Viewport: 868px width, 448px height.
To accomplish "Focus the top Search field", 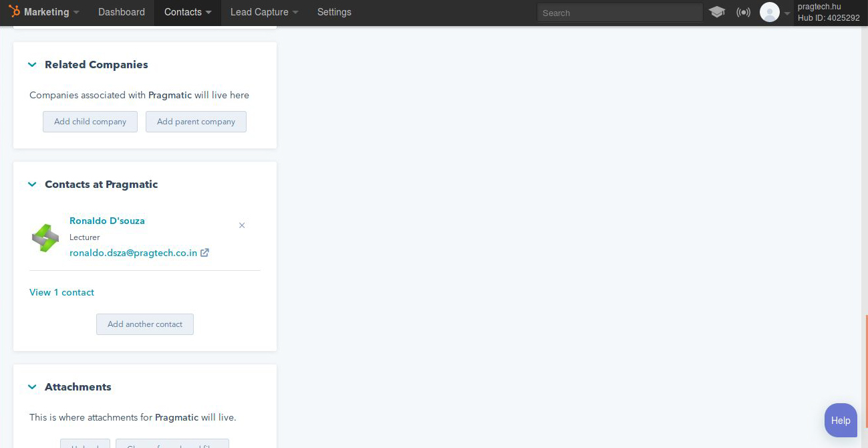I will click(619, 13).
